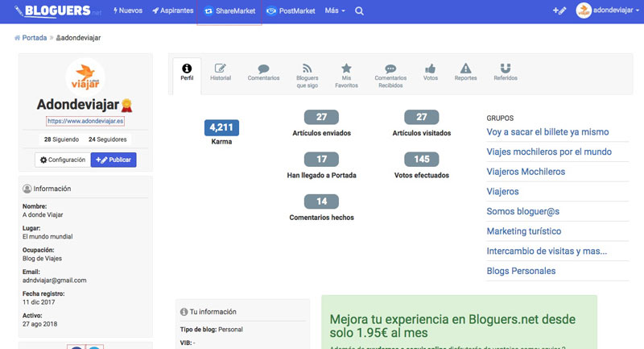Click the adondeviajar breadcrumb text
The width and height of the screenshot is (644, 349).
click(80, 38)
